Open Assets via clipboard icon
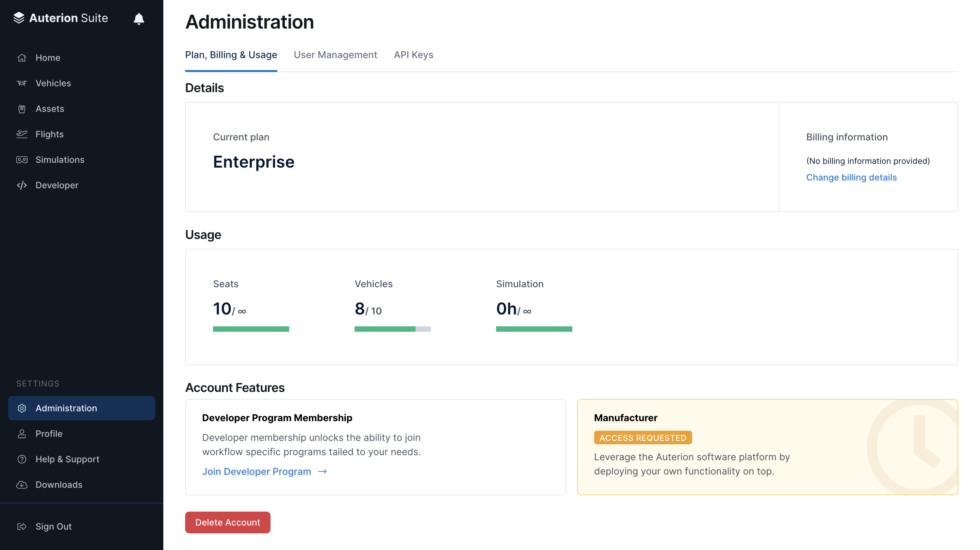 [x=22, y=109]
